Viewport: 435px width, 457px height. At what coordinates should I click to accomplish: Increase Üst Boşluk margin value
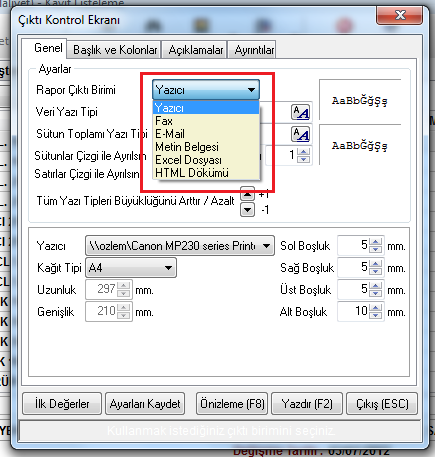coord(376,286)
